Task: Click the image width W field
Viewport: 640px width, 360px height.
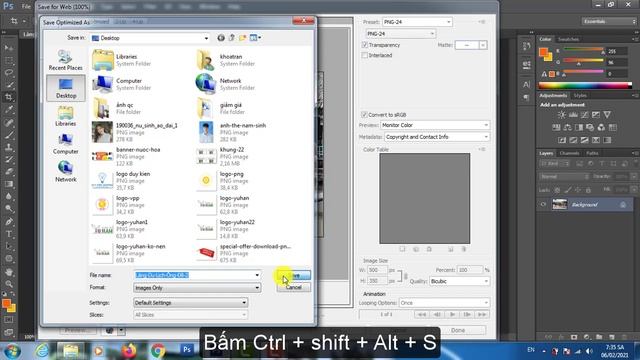Action: [377, 270]
